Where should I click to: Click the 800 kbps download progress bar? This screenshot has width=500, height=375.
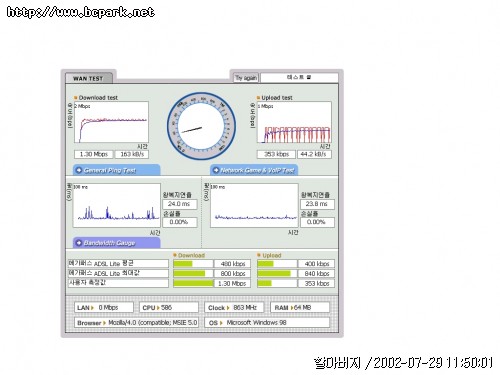click(x=193, y=274)
